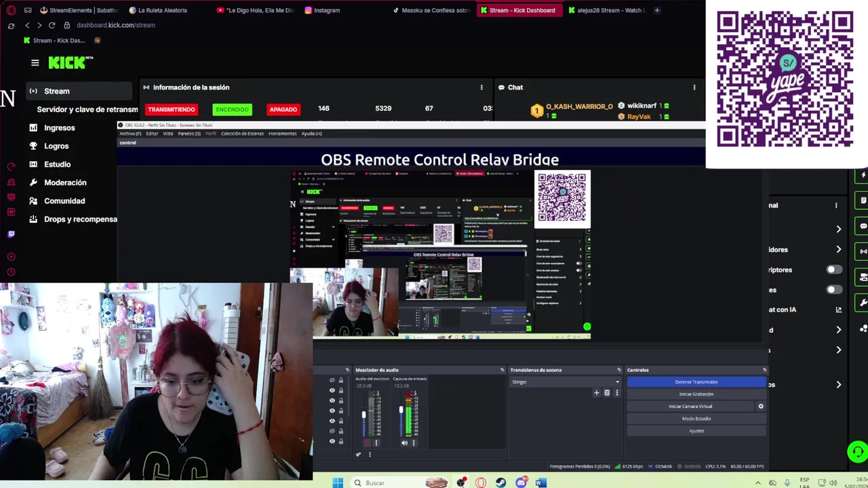Image resolution: width=868 pixels, height=488 pixels.
Task: Expand the 'idores' chevron row
Action: pos(839,249)
